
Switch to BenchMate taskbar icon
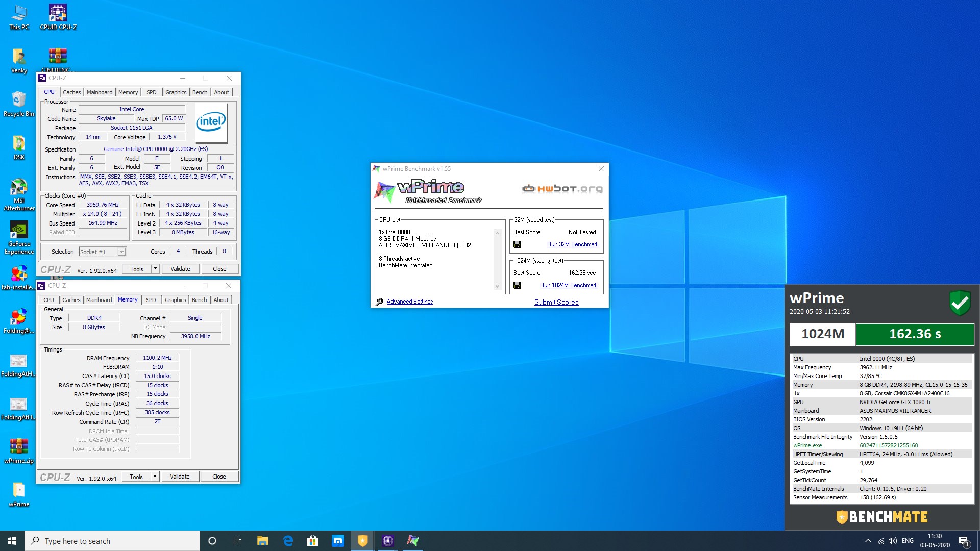click(363, 541)
